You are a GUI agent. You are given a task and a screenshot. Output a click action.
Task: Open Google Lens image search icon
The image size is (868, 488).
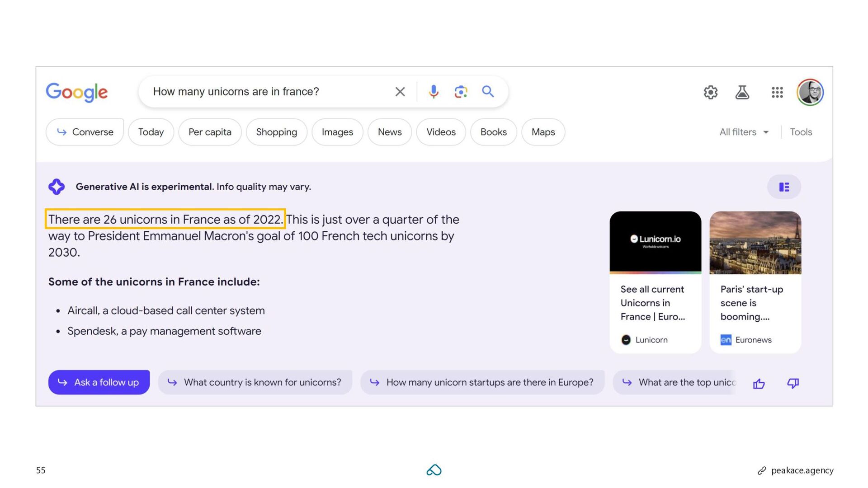click(460, 92)
